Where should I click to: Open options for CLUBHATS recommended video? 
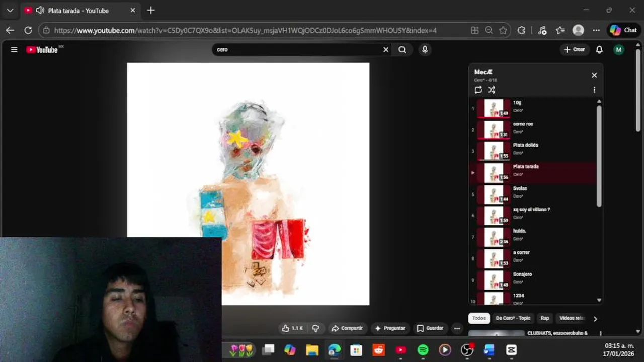point(600,333)
